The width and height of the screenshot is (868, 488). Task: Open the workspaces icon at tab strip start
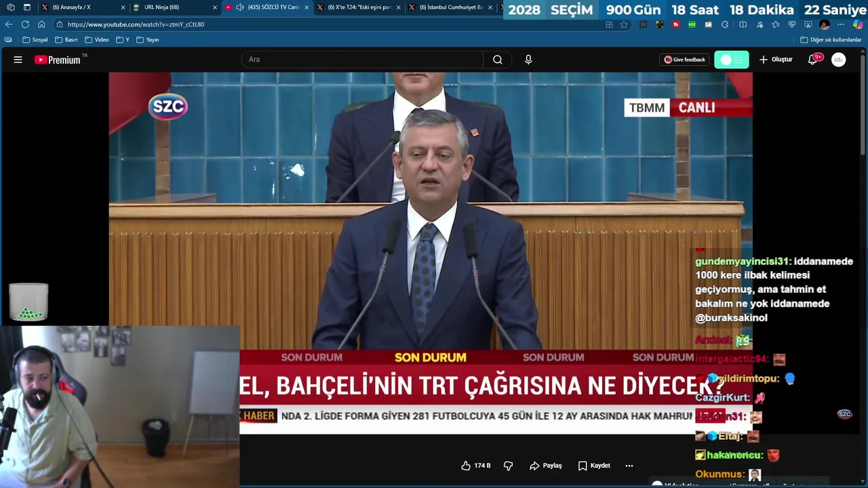(10, 7)
